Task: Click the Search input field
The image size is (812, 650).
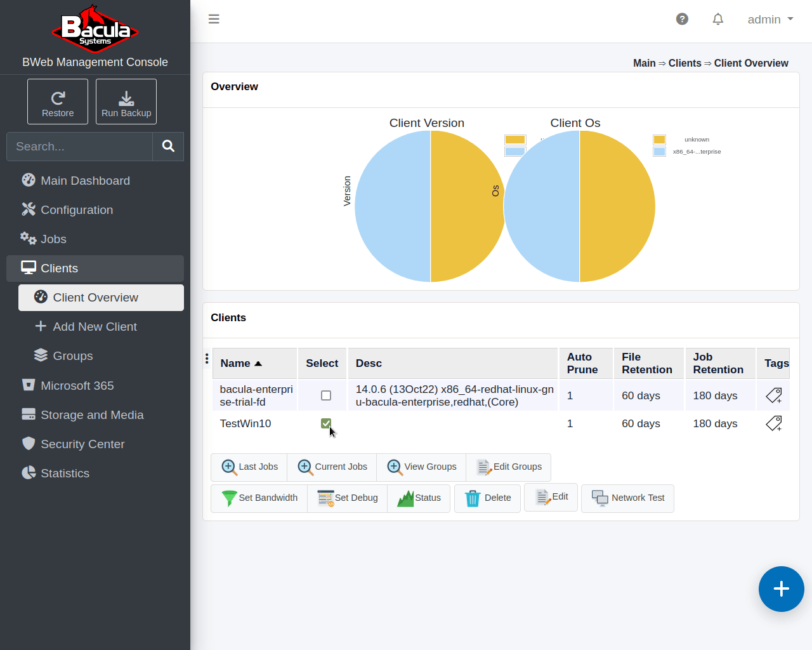Action: [x=79, y=147]
